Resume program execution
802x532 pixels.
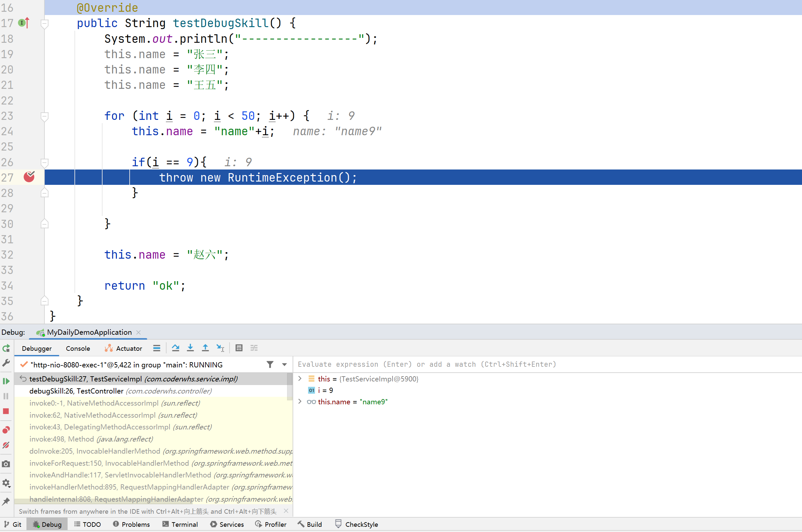point(6,381)
